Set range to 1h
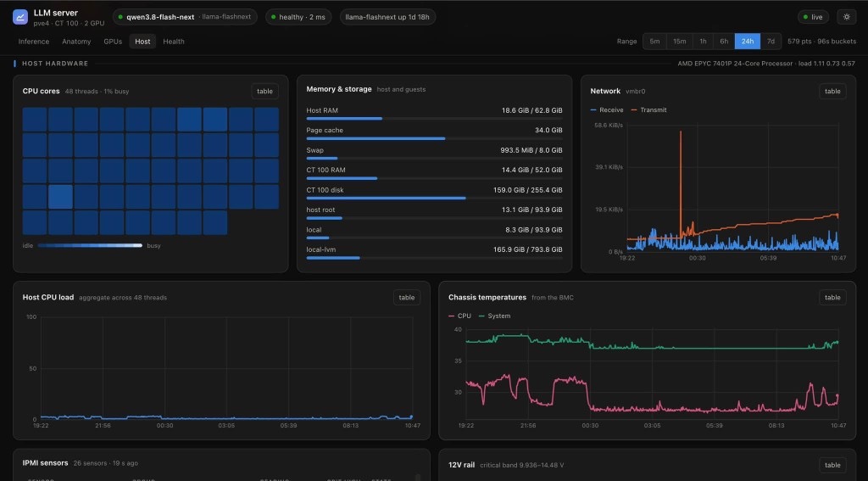This screenshot has width=868, height=481. tap(703, 42)
